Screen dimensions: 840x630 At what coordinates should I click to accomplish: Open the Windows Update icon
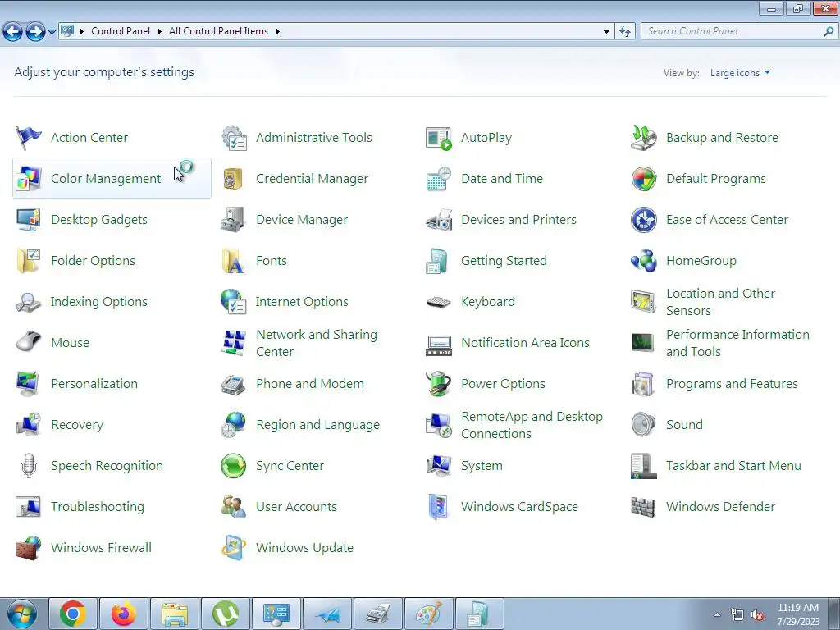click(x=234, y=547)
